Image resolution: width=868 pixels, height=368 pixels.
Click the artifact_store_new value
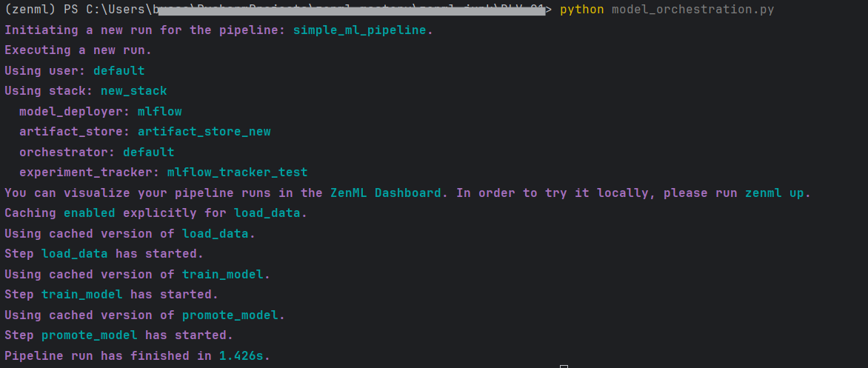[204, 132]
